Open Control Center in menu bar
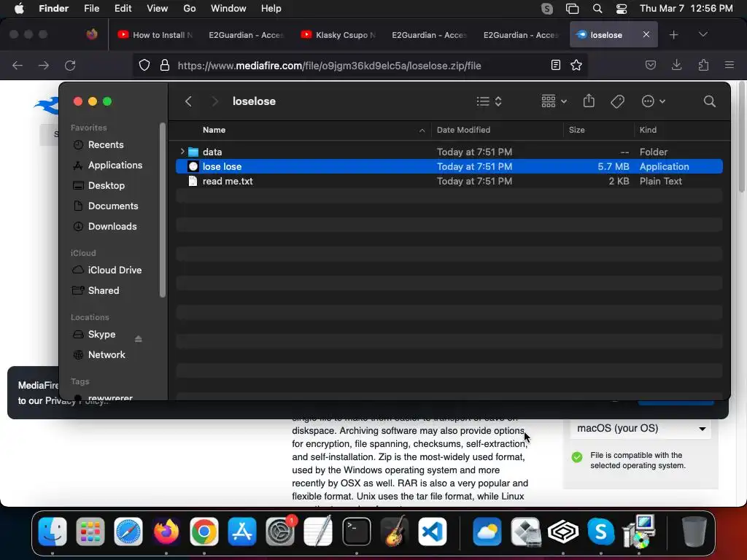747x560 pixels. click(622, 9)
